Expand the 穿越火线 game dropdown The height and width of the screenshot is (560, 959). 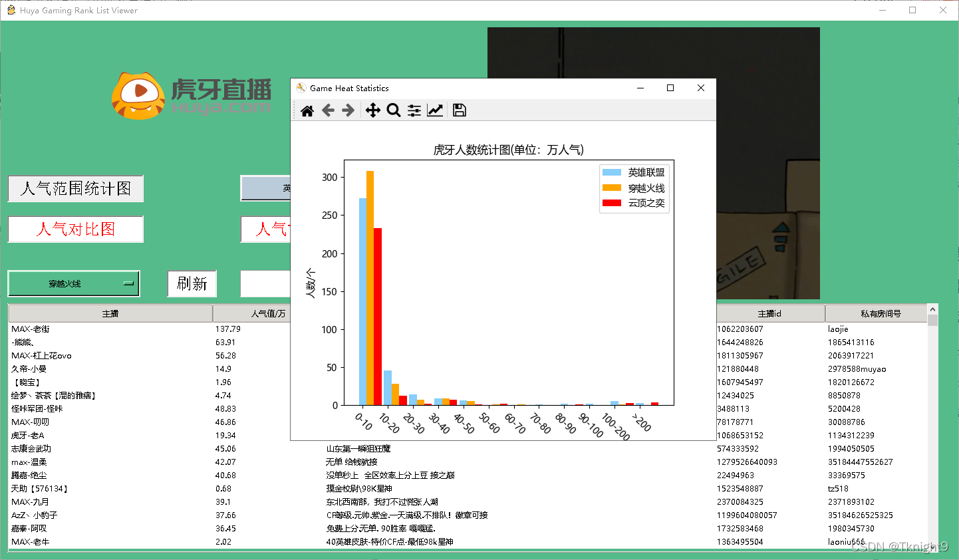point(74,284)
